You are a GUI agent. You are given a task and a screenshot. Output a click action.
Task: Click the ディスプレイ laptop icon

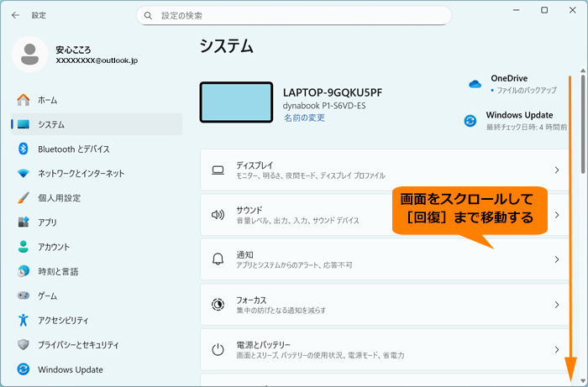point(218,170)
